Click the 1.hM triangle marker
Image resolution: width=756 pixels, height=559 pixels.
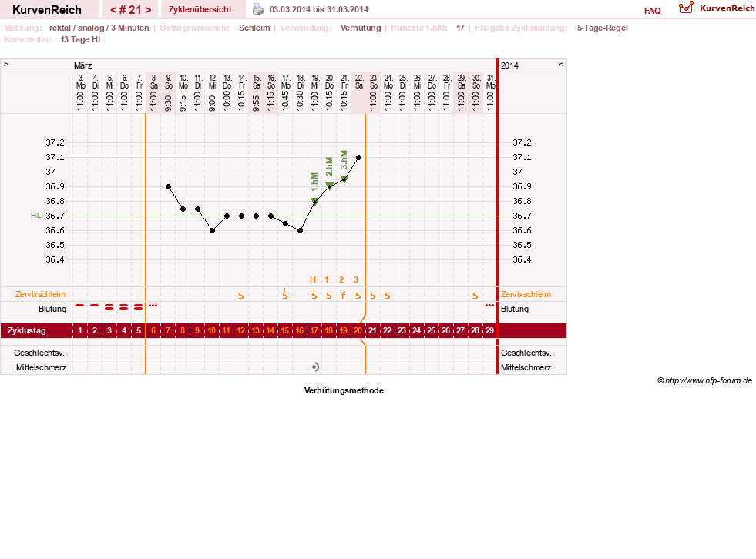tap(314, 202)
